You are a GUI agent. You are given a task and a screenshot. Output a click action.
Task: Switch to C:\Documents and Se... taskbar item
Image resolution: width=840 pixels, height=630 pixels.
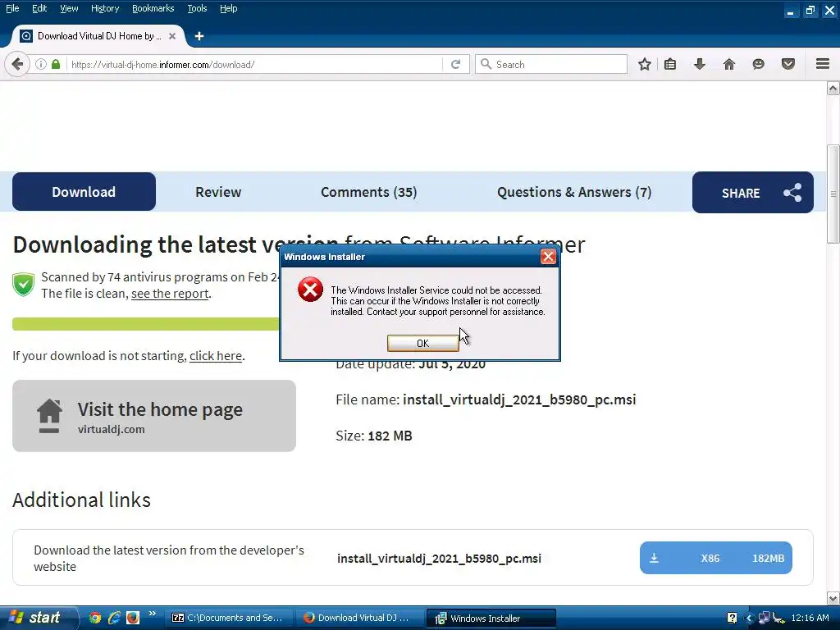pos(229,618)
